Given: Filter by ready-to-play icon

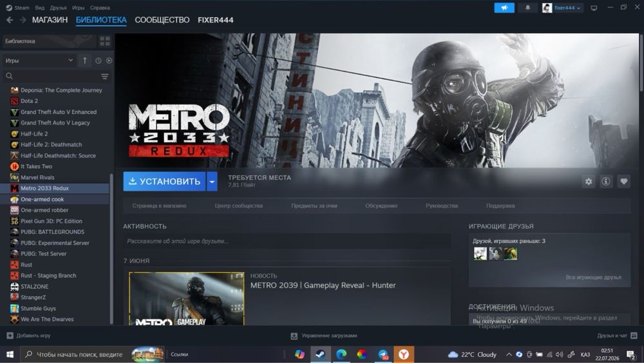Looking at the screenshot, I should [109, 61].
